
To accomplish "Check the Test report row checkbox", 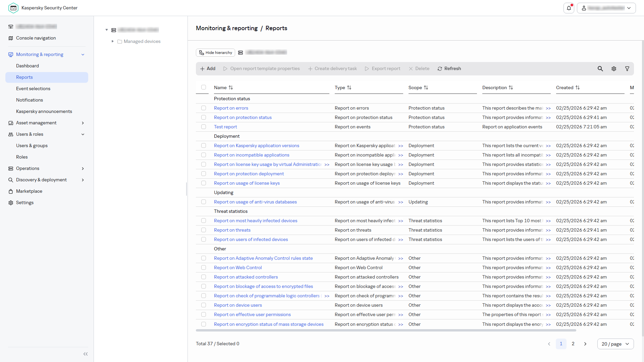I will (204, 127).
